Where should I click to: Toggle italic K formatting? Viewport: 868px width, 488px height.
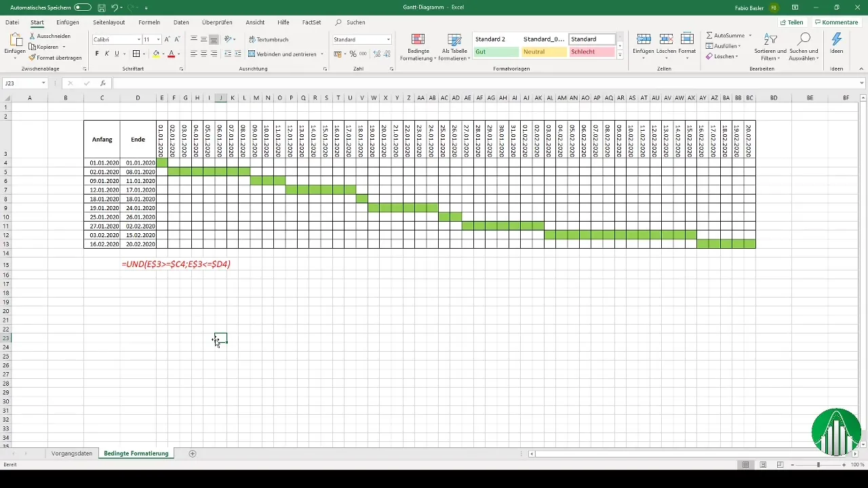point(106,54)
